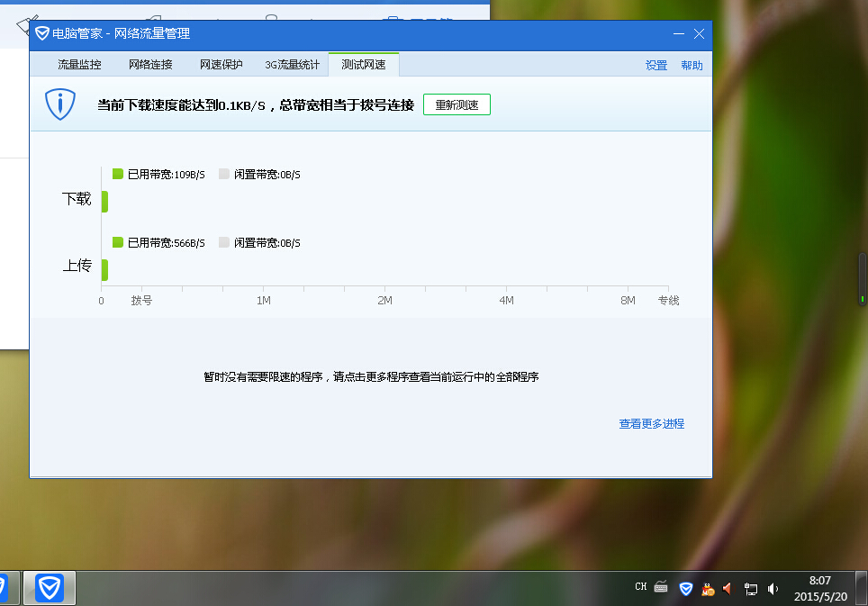Click the green swatch beside 已用带宽:109B/S
The image size is (868, 606).
click(117, 174)
